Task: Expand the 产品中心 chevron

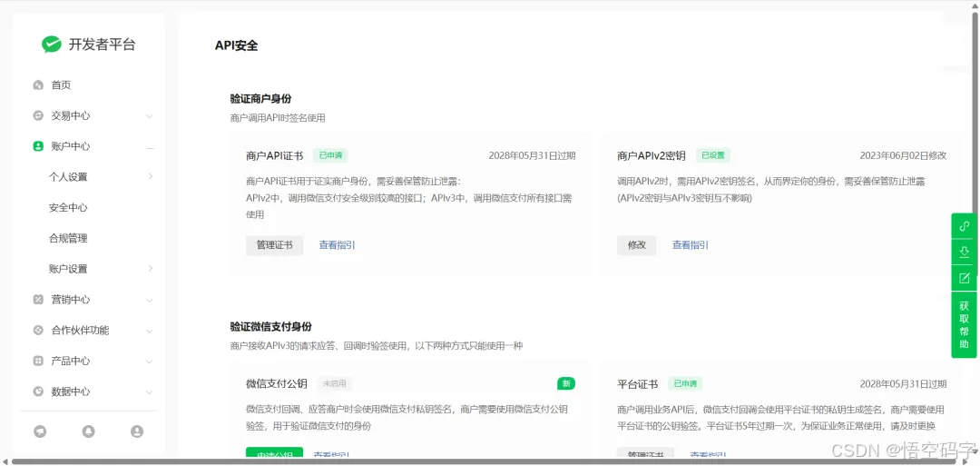Action: tap(150, 362)
